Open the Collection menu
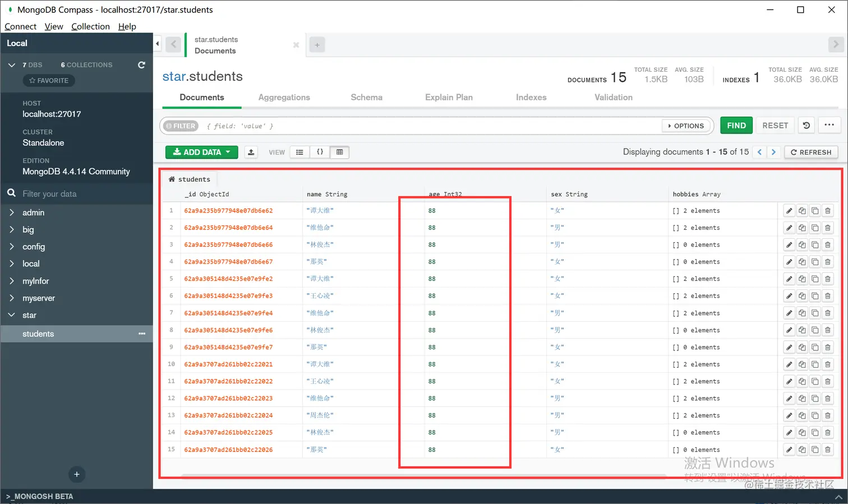The image size is (848, 504). pos(90,26)
